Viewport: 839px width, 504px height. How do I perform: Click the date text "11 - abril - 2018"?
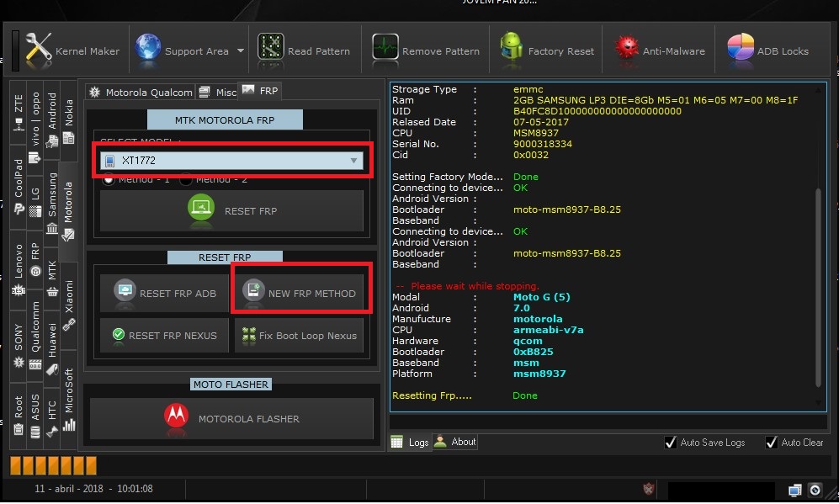pyautogui.click(x=70, y=489)
